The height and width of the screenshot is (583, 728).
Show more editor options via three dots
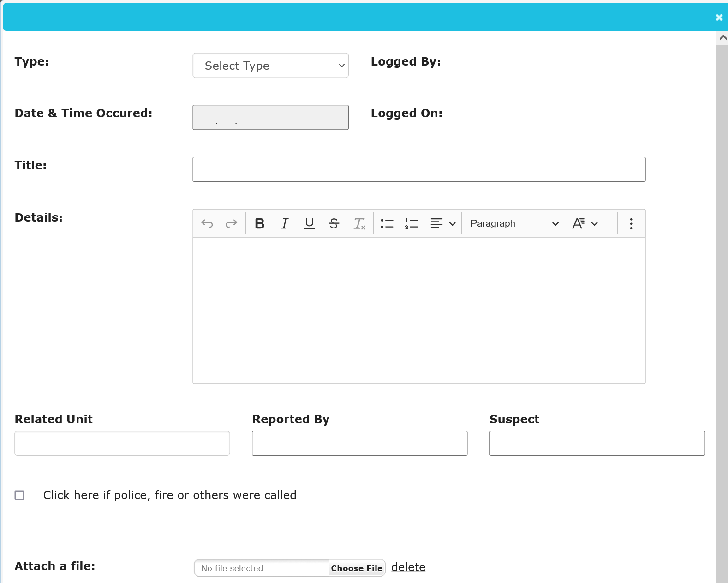click(x=631, y=224)
